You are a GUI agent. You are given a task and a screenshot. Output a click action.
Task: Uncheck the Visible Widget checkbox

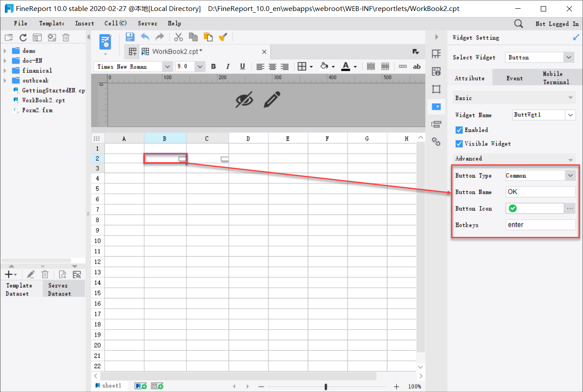pos(459,144)
